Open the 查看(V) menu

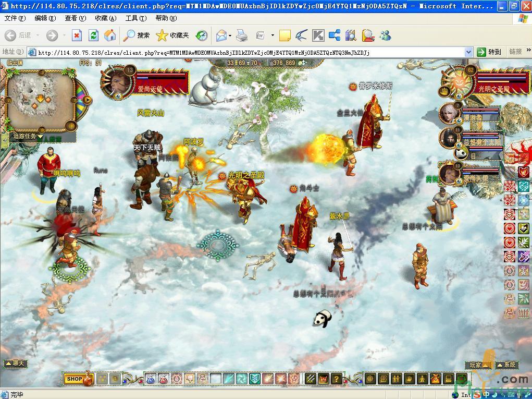coord(75,18)
